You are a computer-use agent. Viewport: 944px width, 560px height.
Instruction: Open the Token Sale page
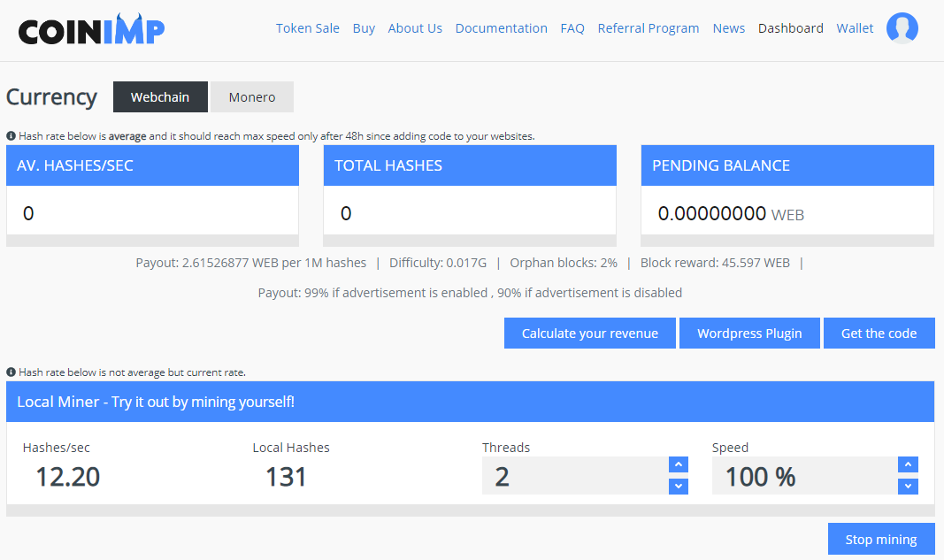click(x=308, y=28)
